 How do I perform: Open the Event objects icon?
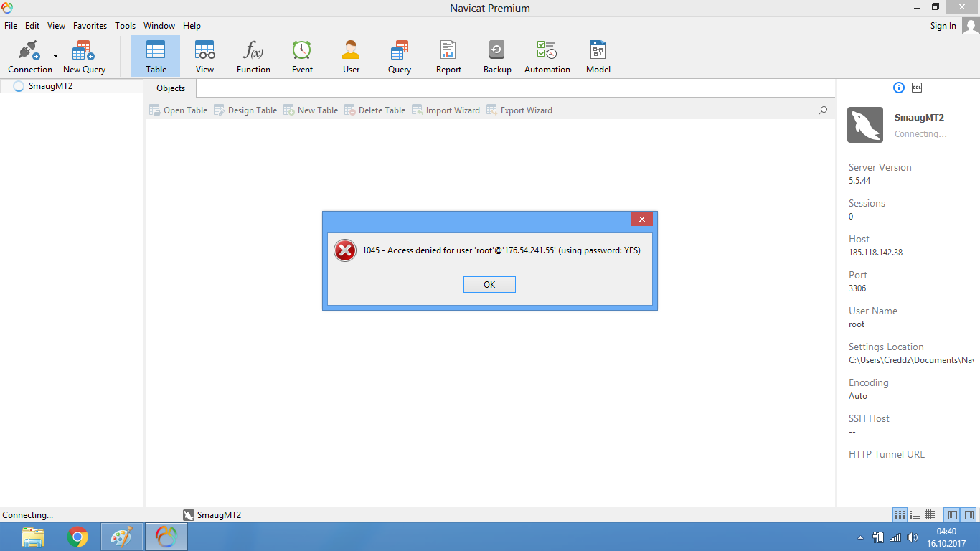302,57
